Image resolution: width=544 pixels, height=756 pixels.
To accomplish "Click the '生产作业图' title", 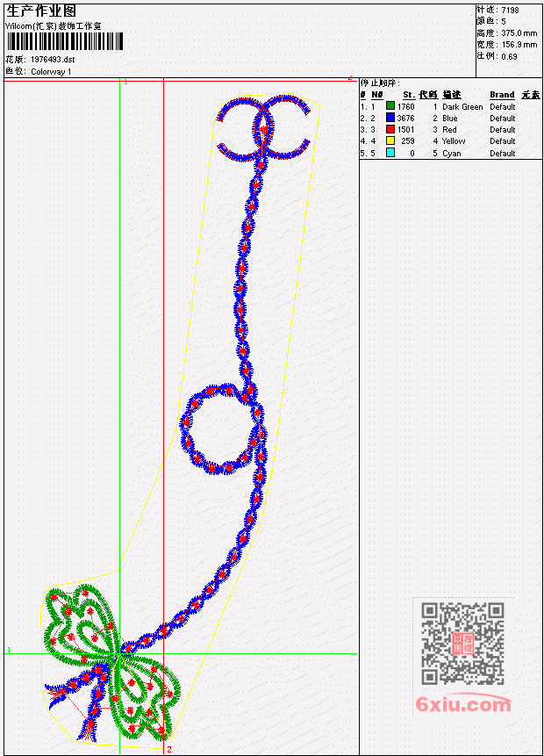I will pyautogui.click(x=41, y=11).
